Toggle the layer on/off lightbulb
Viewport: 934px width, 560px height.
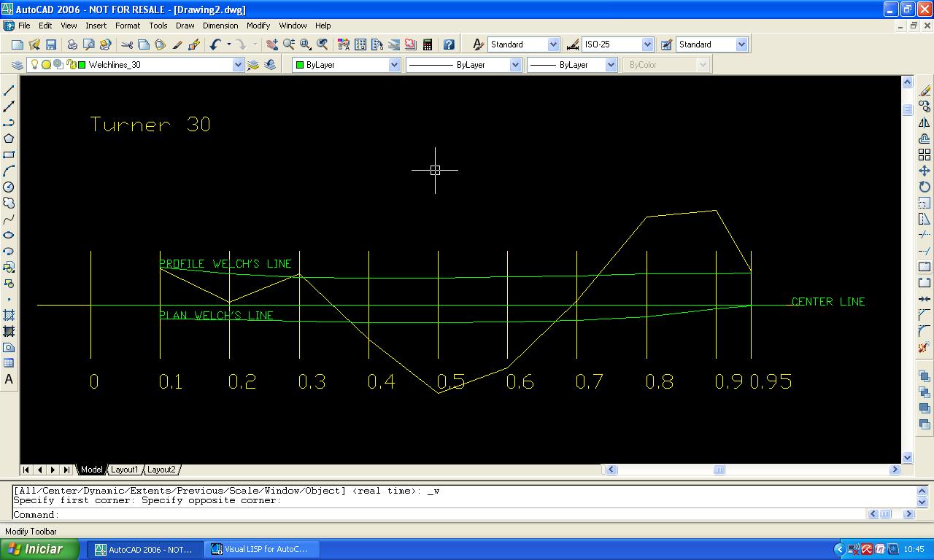point(34,65)
